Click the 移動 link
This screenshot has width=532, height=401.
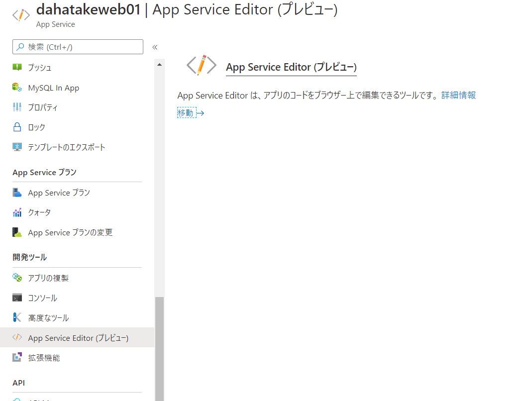click(x=185, y=113)
